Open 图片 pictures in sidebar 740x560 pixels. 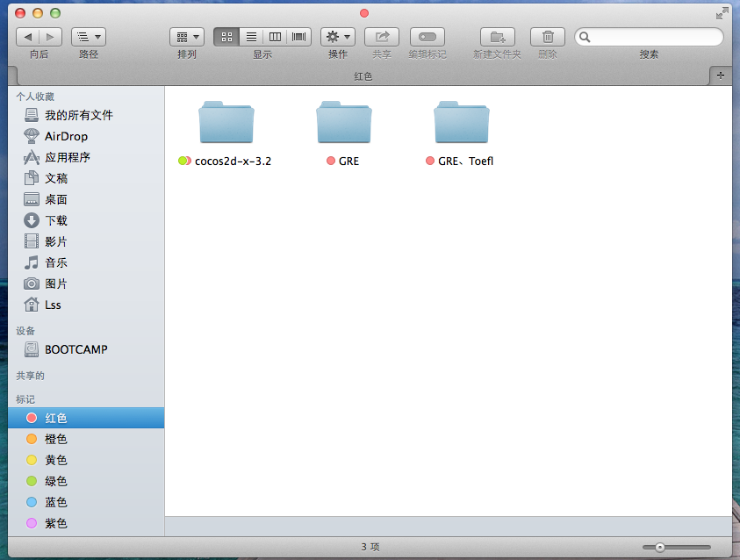pos(86,284)
